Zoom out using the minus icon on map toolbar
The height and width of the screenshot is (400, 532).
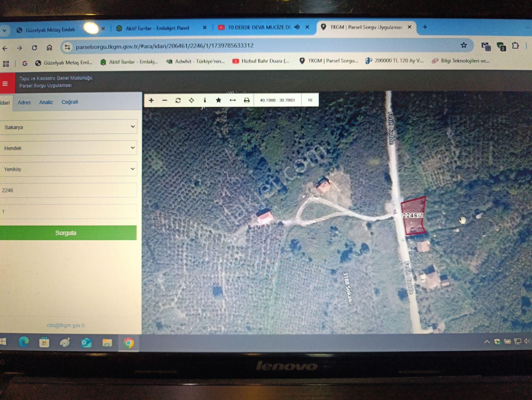[x=165, y=100]
